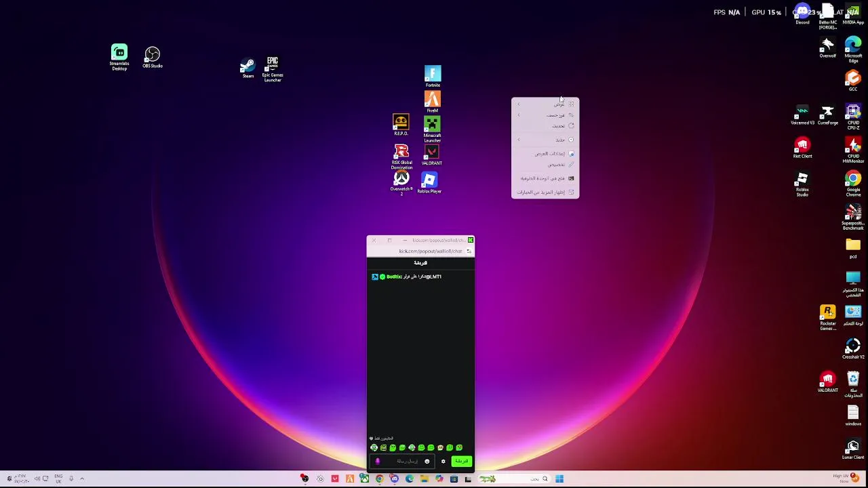Select Voicemod V3 desktop icon
The image size is (868, 488).
point(802,115)
